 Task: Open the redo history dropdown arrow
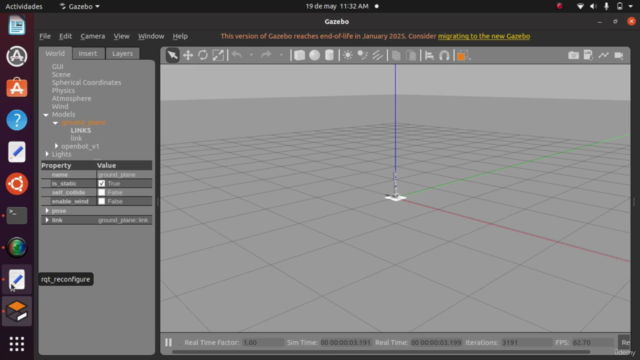[281, 55]
